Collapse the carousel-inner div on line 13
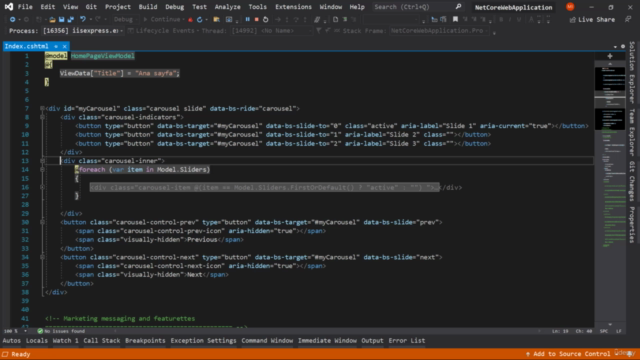The width and height of the screenshot is (640, 360). tap(42, 161)
